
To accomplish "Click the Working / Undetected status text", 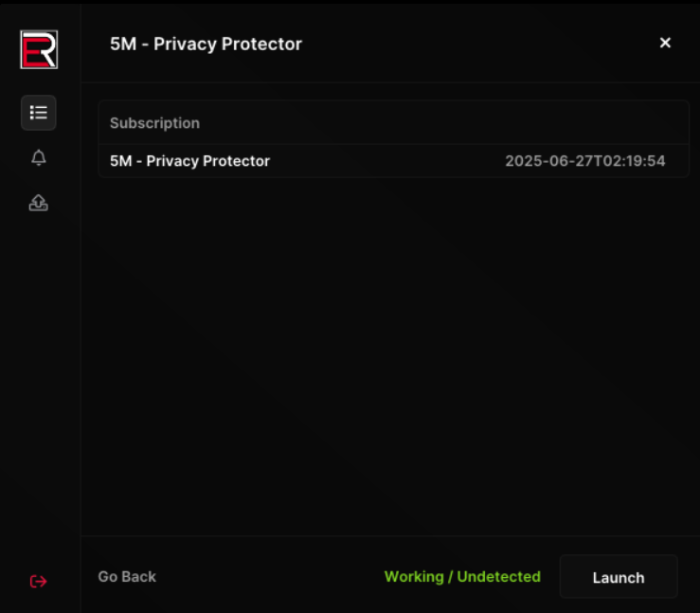I will point(462,576).
